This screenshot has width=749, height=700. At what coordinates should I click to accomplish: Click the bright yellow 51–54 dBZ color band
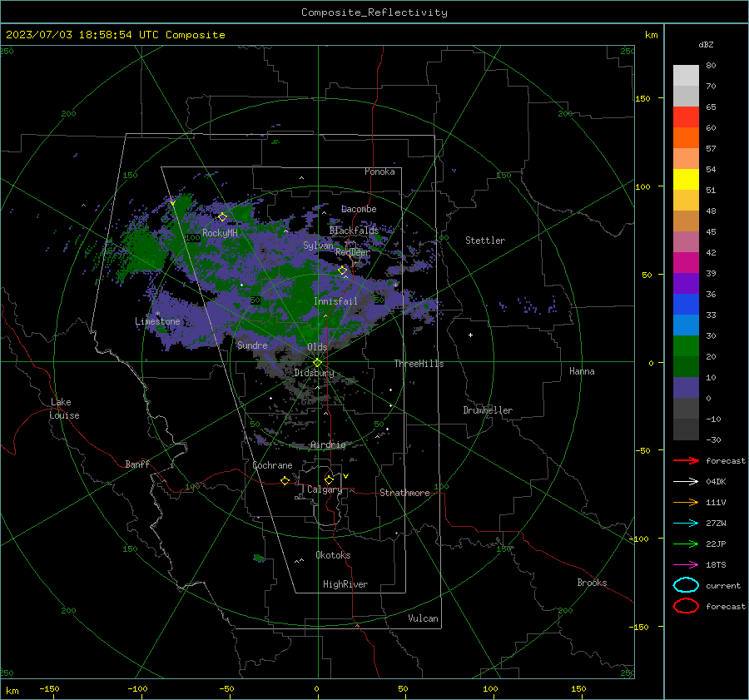pyautogui.click(x=686, y=179)
